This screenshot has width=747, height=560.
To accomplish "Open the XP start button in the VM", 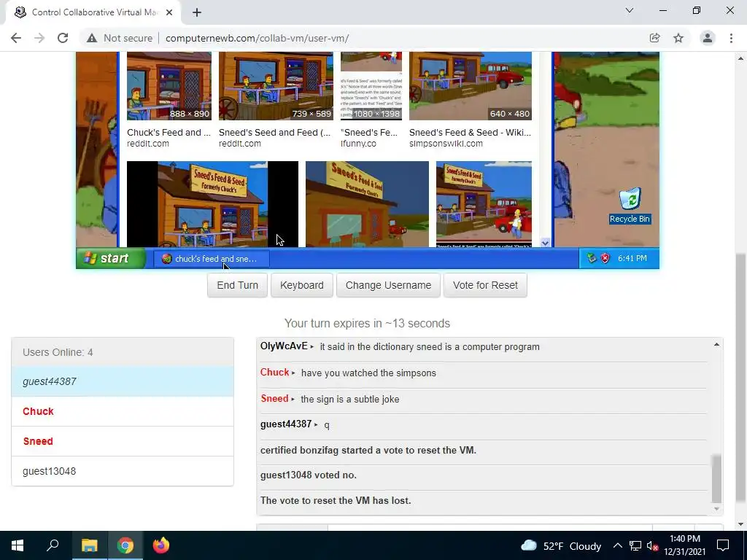I will tap(111, 258).
